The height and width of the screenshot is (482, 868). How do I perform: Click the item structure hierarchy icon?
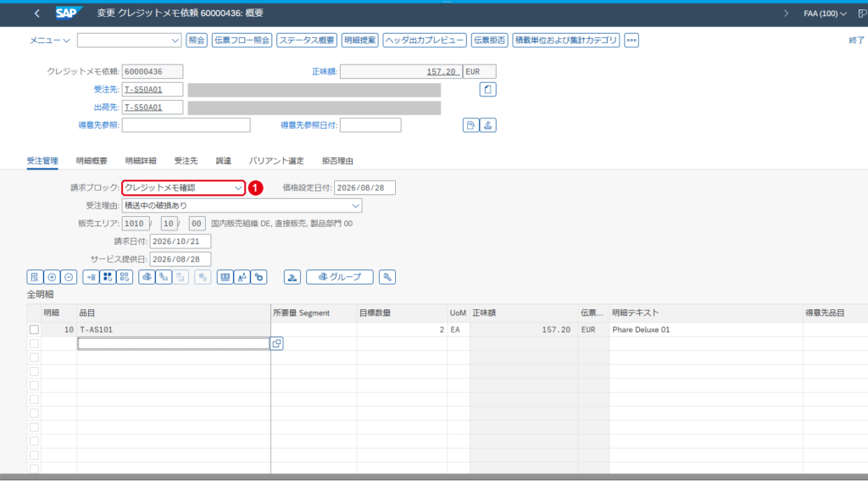pos(164,277)
